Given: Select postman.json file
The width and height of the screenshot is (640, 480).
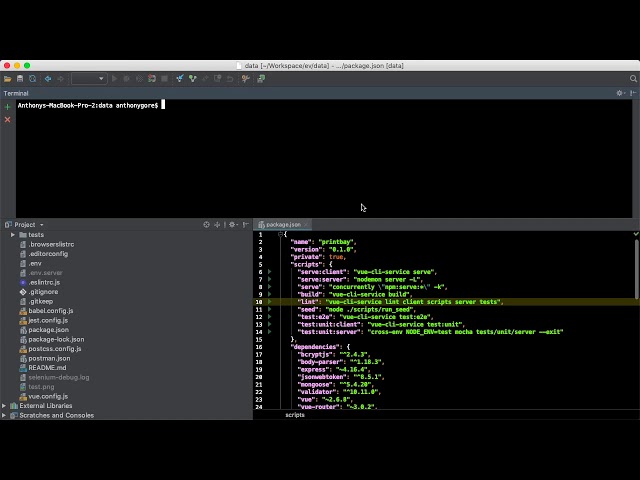Looking at the screenshot, I should 49,358.
